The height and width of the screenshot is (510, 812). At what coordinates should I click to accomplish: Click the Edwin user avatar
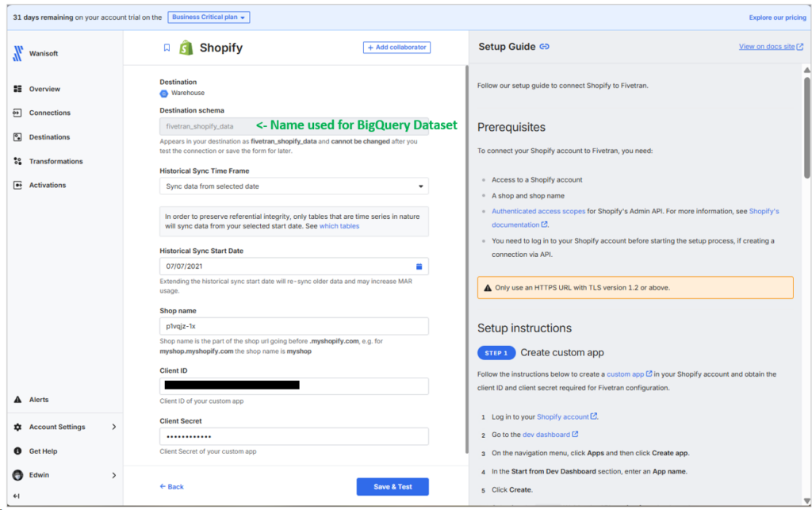17,475
